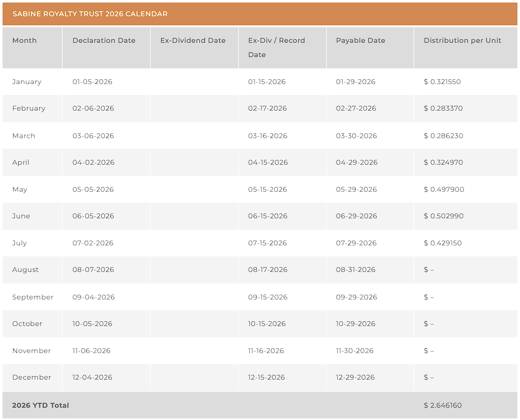Select payable date 09-29-2026
Image resolution: width=520 pixels, height=420 pixels.
tap(357, 297)
